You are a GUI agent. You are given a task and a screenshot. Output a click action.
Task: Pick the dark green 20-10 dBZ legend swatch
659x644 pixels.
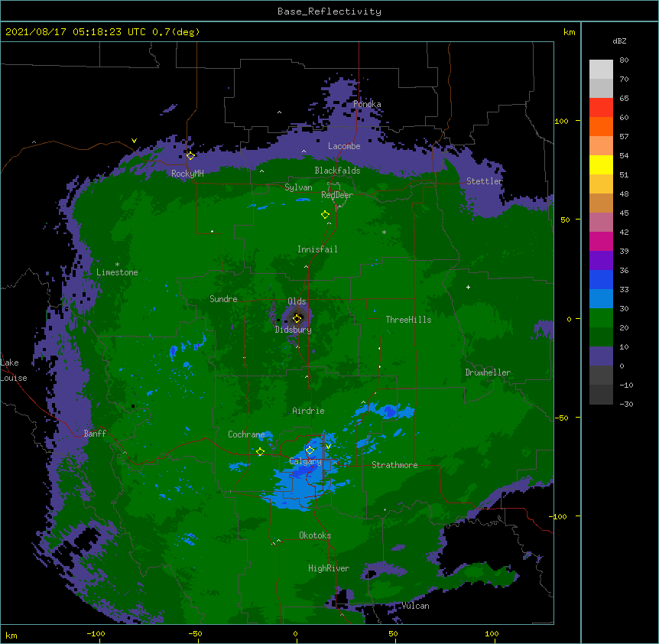(x=601, y=337)
